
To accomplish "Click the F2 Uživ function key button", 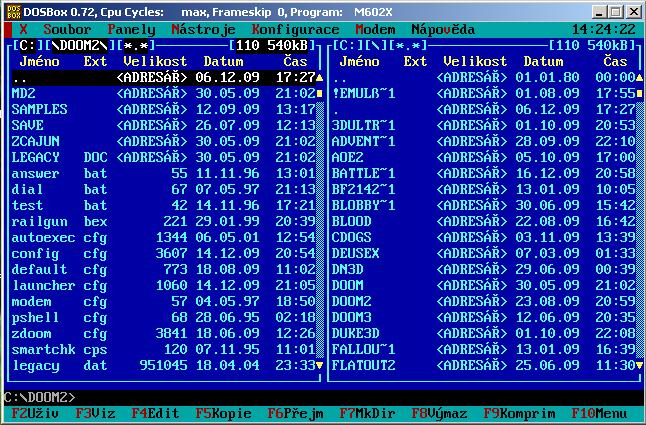I will (x=35, y=413).
